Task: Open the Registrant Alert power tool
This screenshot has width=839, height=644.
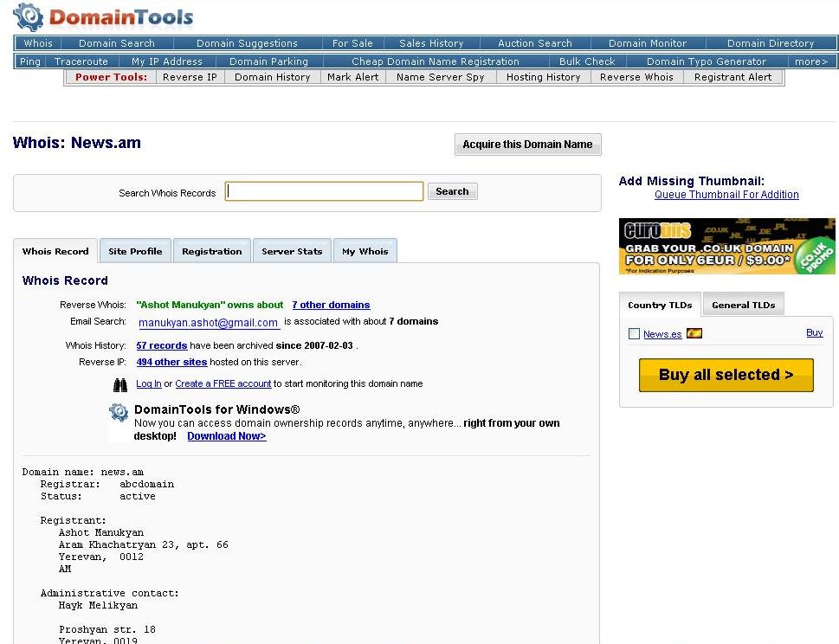Action: (733, 77)
